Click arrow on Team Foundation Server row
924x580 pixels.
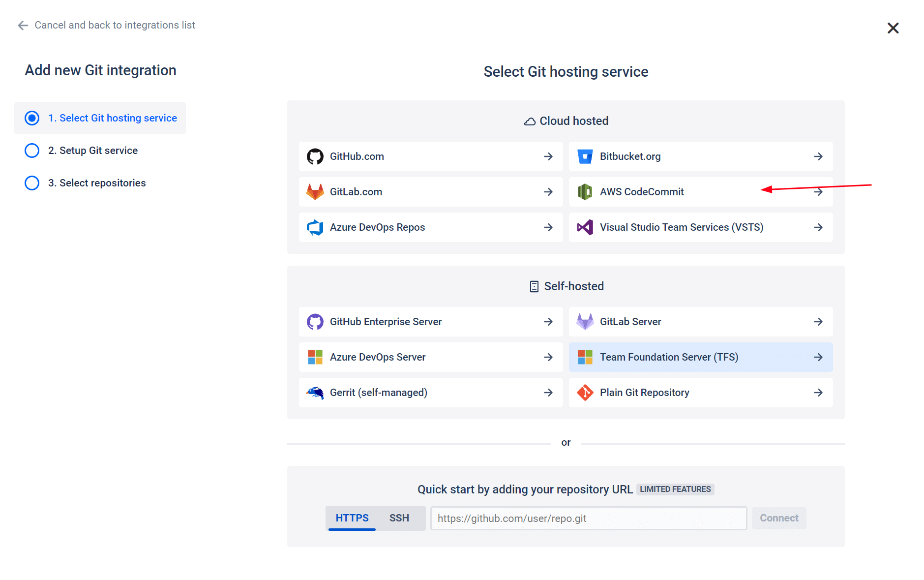[x=818, y=357]
